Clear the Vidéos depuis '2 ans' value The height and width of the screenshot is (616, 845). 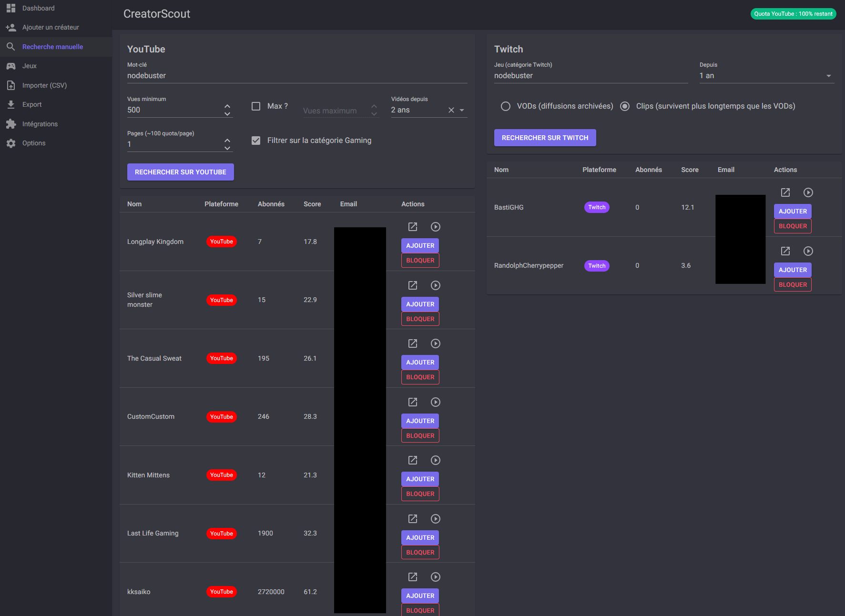(451, 110)
